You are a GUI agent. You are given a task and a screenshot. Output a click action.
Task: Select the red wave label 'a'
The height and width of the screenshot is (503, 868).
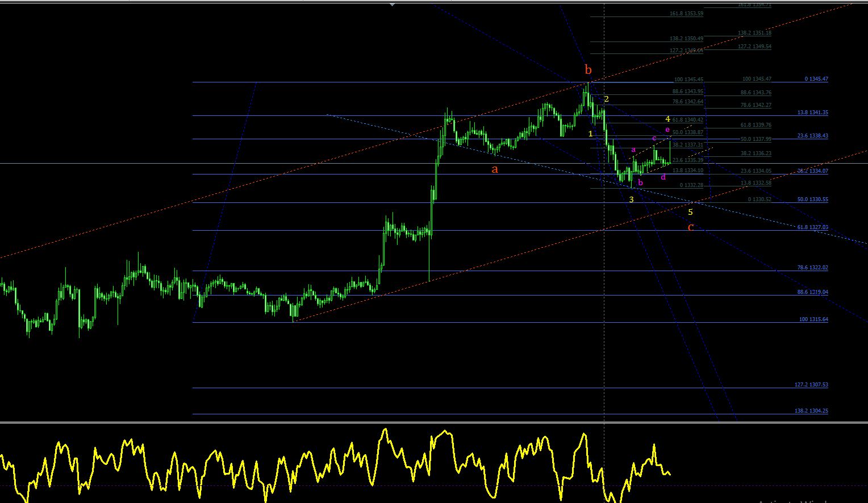[x=495, y=169]
